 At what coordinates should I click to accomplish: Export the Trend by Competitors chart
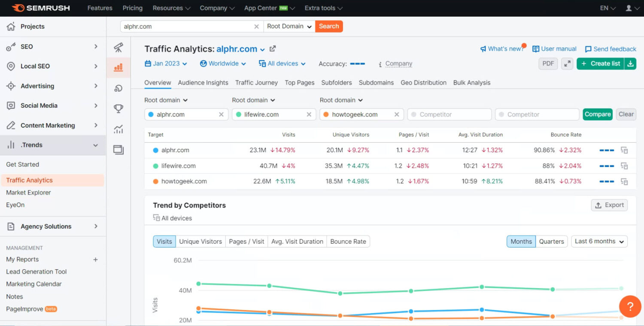point(609,205)
